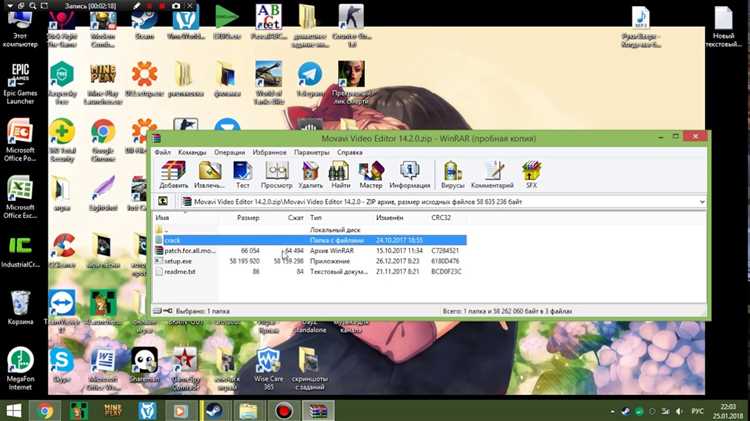This screenshot has height=421, width=750.
Task: Open the Файл menu
Action: point(163,152)
